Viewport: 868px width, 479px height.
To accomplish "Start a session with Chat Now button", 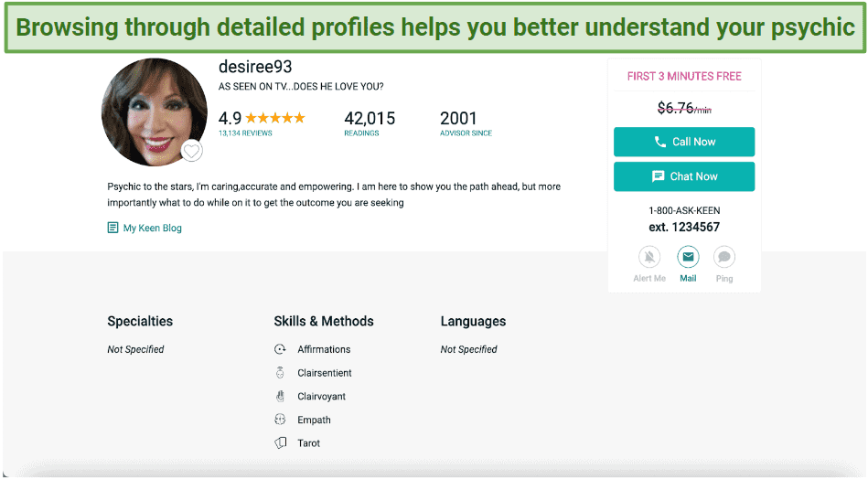I will coord(684,176).
